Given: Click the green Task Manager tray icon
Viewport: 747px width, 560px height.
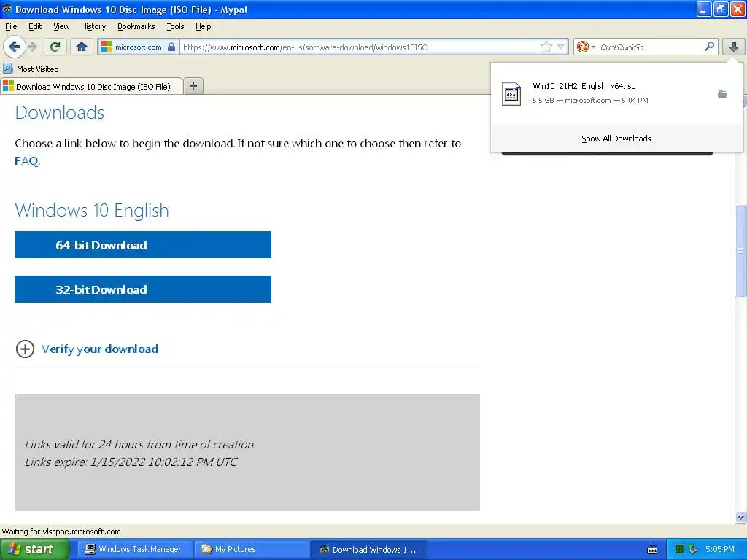Looking at the screenshot, I should 680,549.
